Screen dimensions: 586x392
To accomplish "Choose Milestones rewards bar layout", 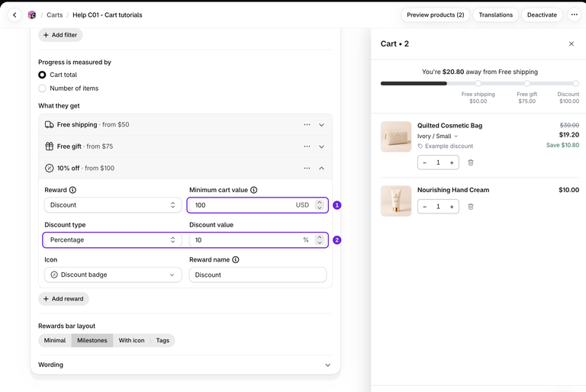I will pos(92,340).
